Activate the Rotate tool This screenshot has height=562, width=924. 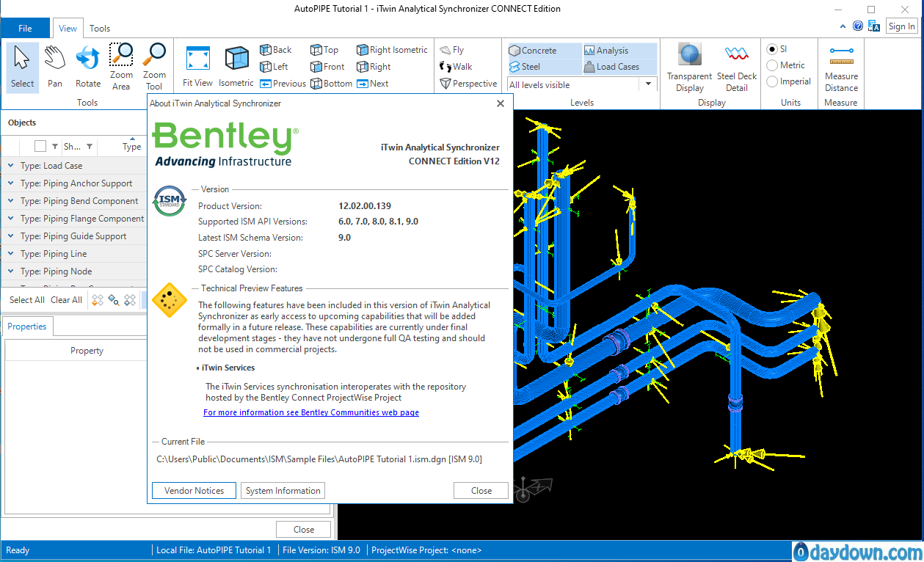[88, 66]
